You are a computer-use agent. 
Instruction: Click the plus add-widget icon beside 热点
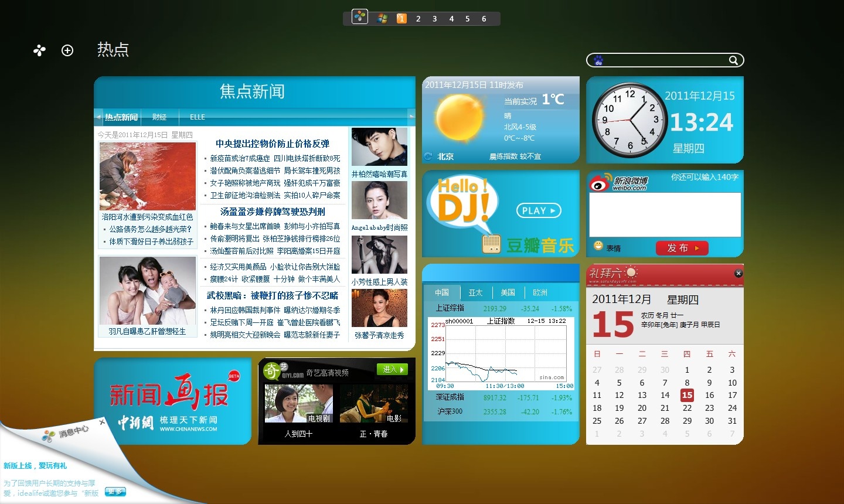(67, 50)
